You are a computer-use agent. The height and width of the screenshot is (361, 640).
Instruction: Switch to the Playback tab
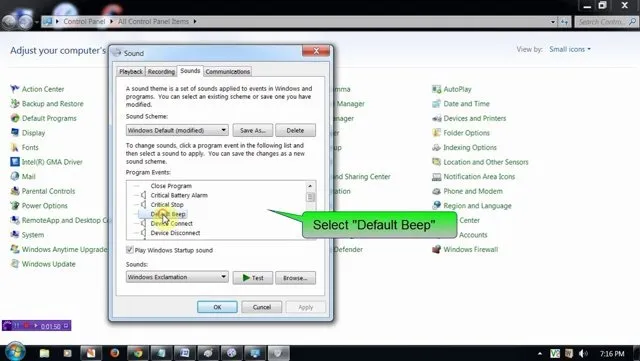click(131, 71)
